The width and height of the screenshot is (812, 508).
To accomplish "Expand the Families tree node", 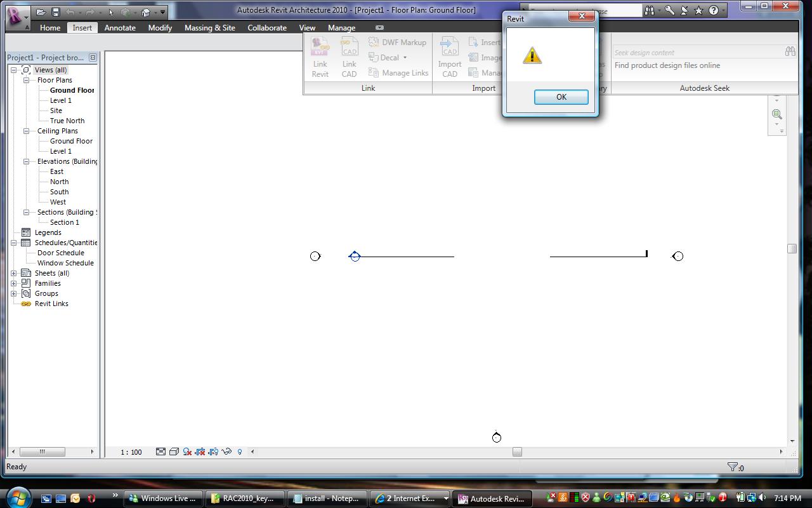I will [13, 283].
